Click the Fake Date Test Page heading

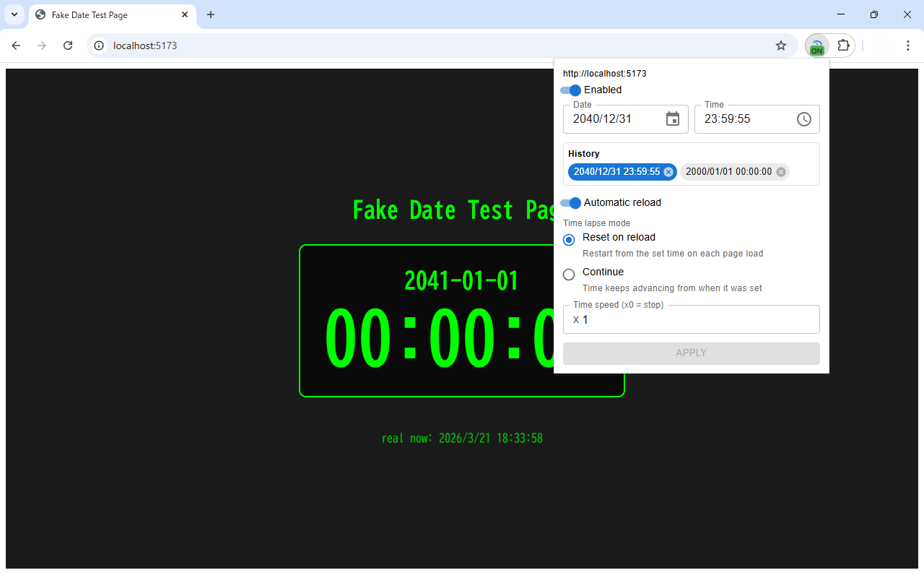(453, 210)
